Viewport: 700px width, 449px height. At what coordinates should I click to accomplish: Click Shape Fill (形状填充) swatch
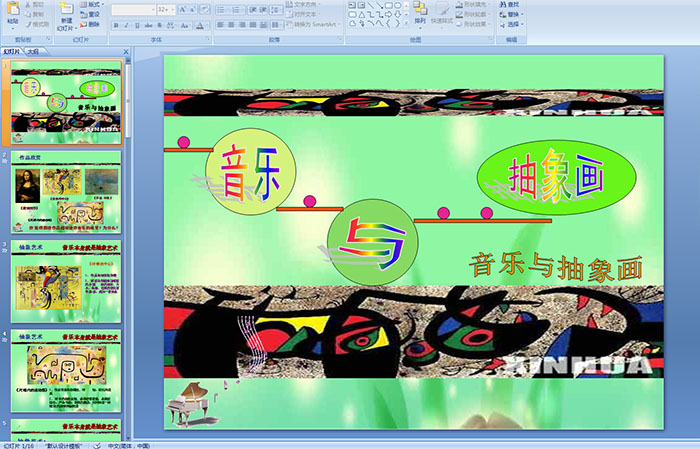(x=459, y=4)
